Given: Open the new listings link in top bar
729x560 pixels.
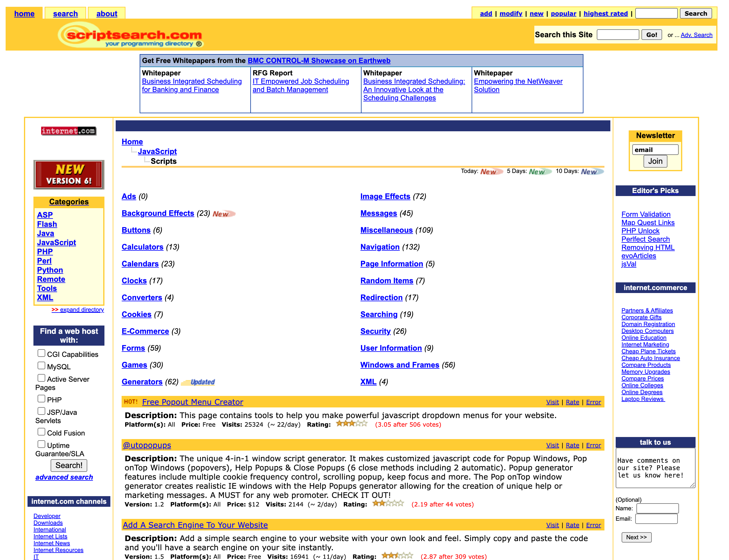Looking at the screenshot, I should (x=536, y=14).
